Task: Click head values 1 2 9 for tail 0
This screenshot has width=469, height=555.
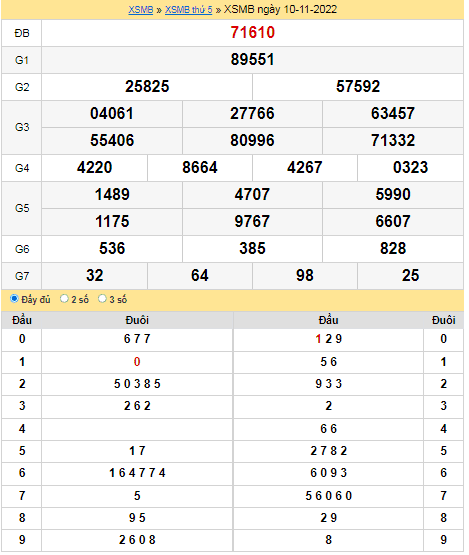Action: (328, 339)
